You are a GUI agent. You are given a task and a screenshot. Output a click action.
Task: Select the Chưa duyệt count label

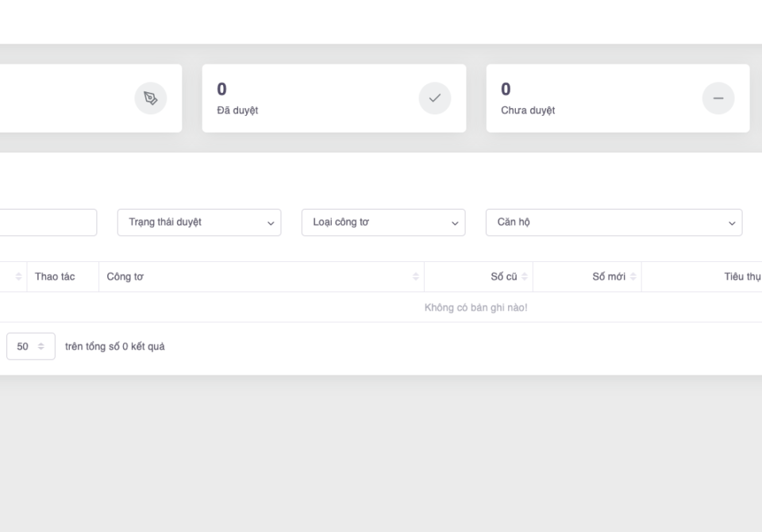click(x=528, y=110)
